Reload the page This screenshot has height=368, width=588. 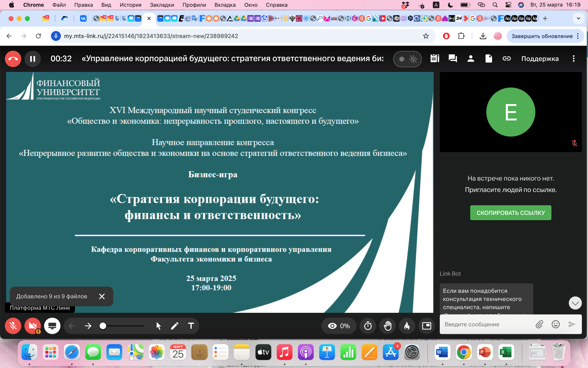38,36
